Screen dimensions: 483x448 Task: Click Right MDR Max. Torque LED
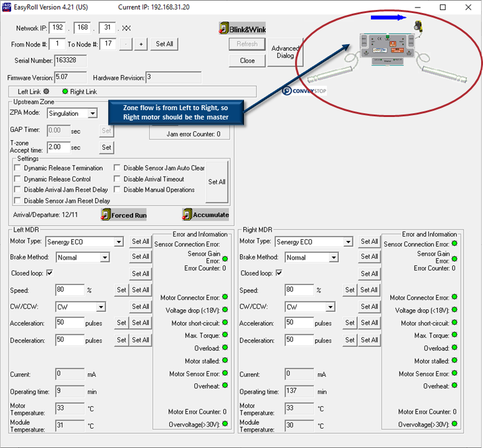[454, 335]
